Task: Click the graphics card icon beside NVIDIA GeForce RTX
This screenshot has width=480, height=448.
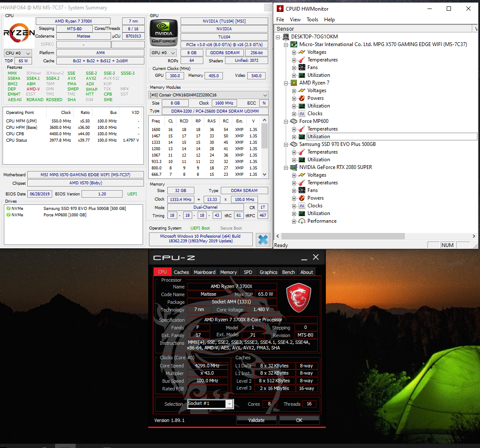Action: tap(294, 167)
